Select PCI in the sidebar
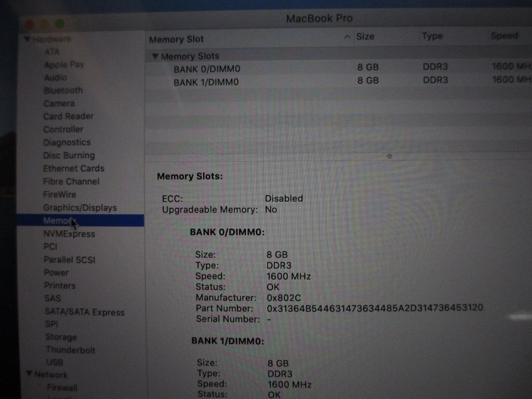Viewport: 532px width, 399px height. pyautogui.click(x=50, y=247)
